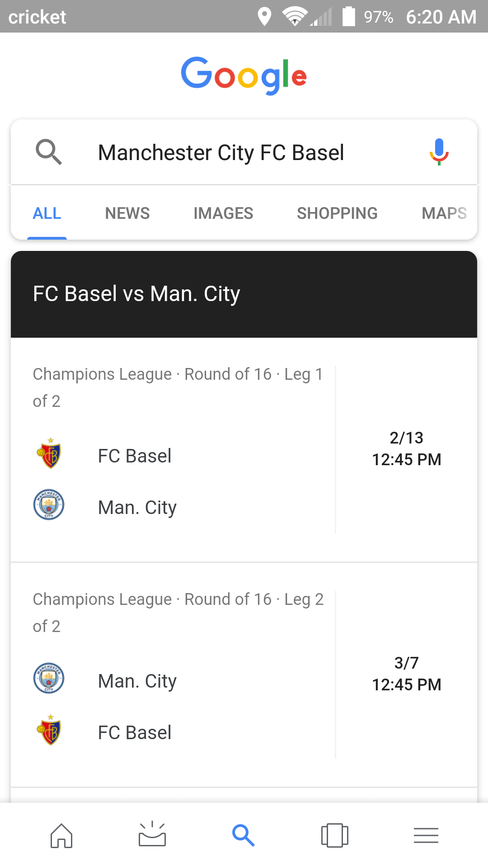Open the FC Basel vs Man. City header

[244, 294]
